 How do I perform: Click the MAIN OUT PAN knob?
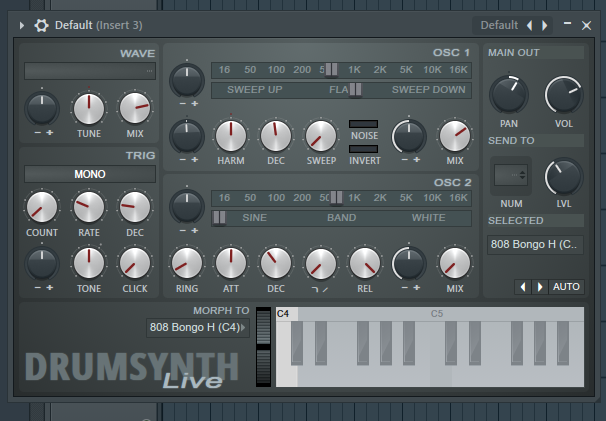509,95
